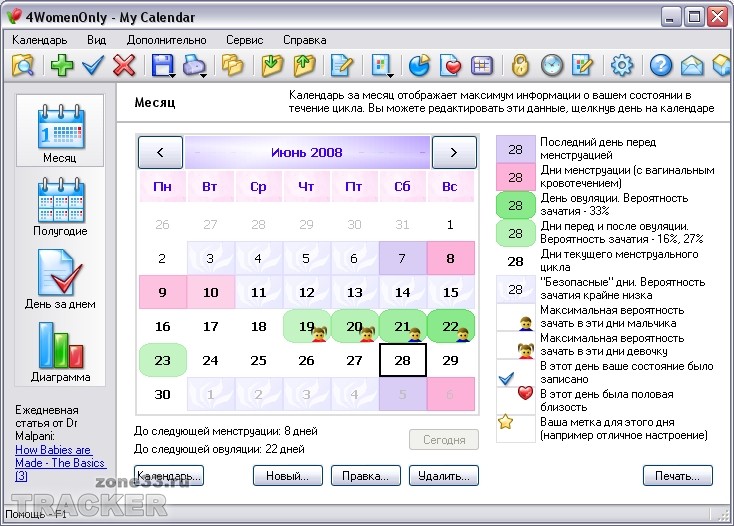This screenshot has height=526, width=734.
Task: Select June 22 ovulation day cell
Action: coord(450,326)
